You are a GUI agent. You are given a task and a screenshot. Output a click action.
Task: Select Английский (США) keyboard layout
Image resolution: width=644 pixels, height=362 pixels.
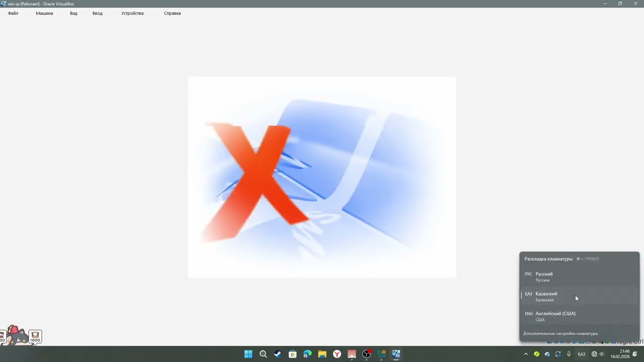(580, 316)
